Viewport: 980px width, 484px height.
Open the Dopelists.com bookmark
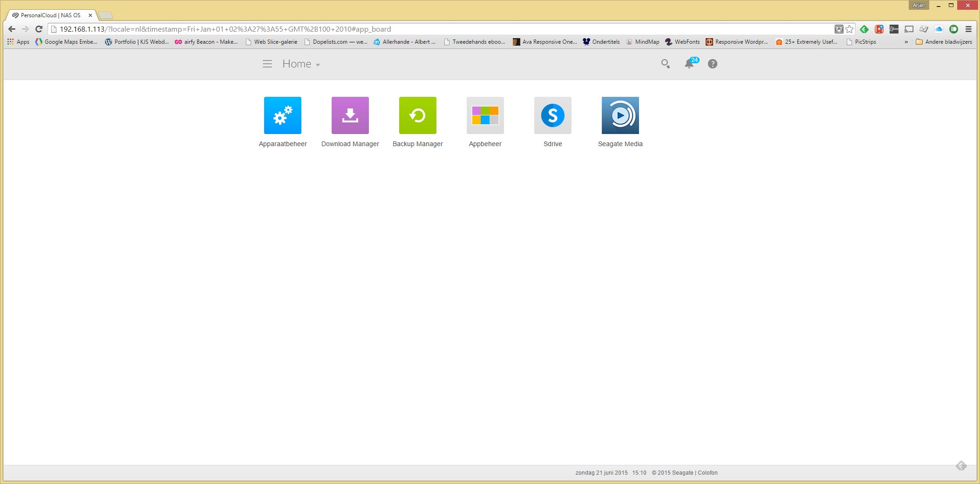(335, 42)
